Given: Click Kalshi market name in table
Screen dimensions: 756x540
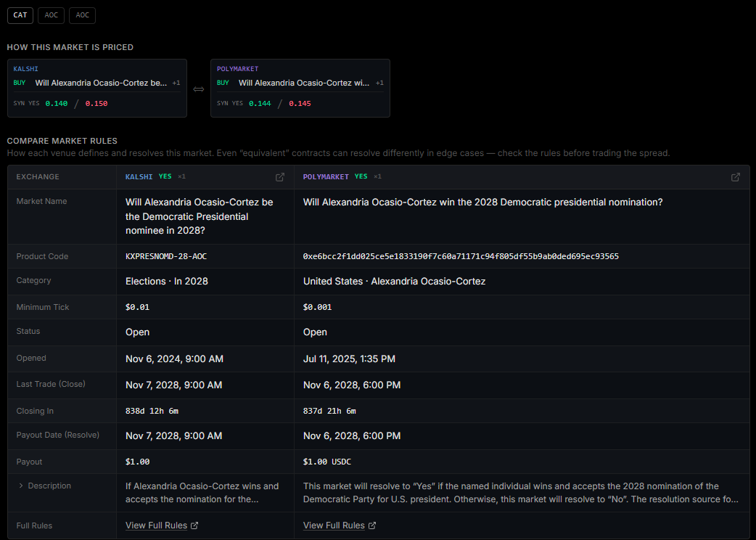Looking at the screenshot, I should pyautogui.click(x=199, y=216).
